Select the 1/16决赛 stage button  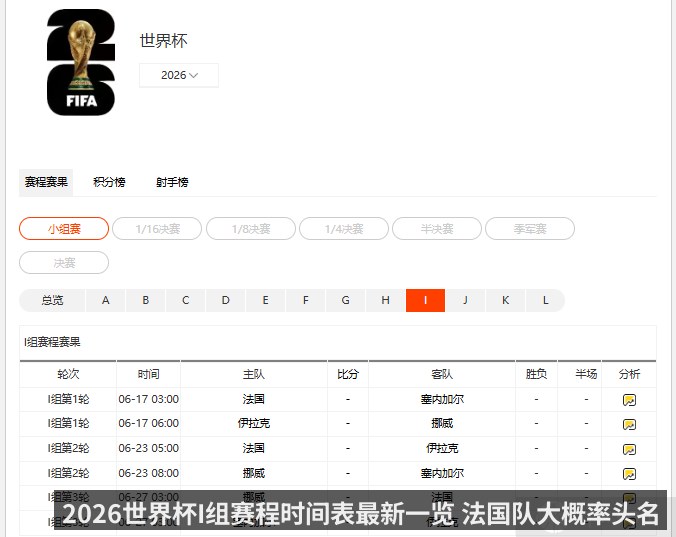(157, 228)
